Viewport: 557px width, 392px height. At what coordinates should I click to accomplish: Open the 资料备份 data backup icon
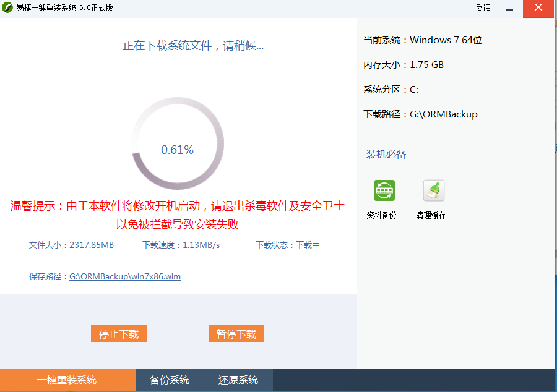(384, 190)
